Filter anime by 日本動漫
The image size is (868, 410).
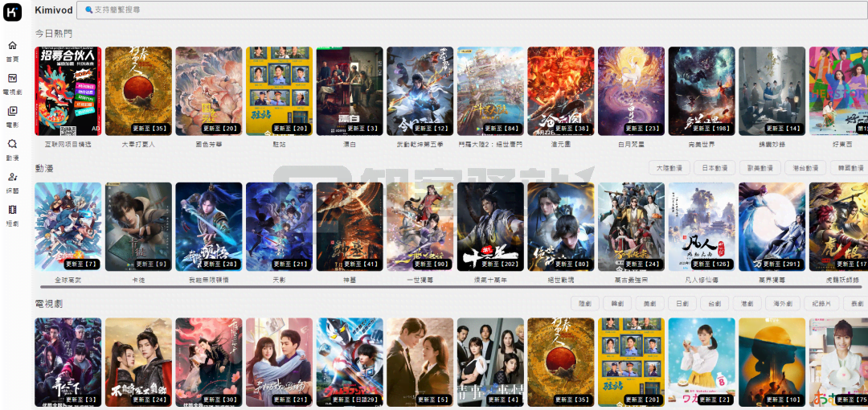pyautogui.click(x=714, y=168)
